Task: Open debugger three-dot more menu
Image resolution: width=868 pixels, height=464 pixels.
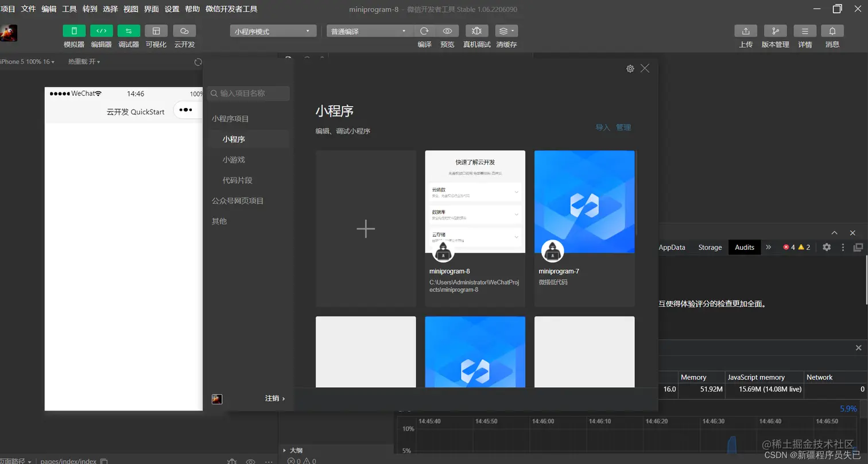Action: [x=843, y=248]
